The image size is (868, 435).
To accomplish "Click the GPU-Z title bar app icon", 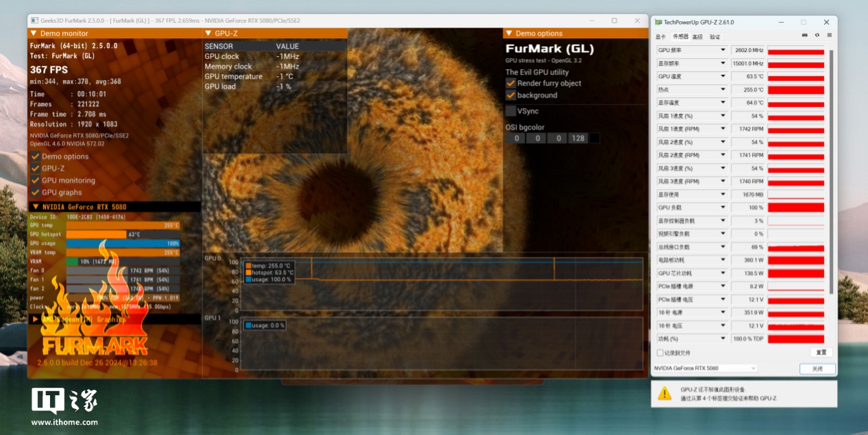I will pos(658,23).
